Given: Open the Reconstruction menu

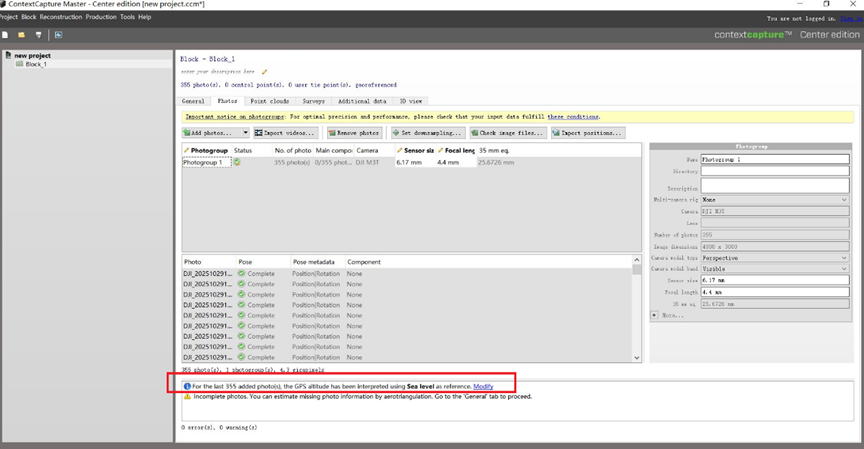Looking at the screenshot, I should click(x=61, y=17).
